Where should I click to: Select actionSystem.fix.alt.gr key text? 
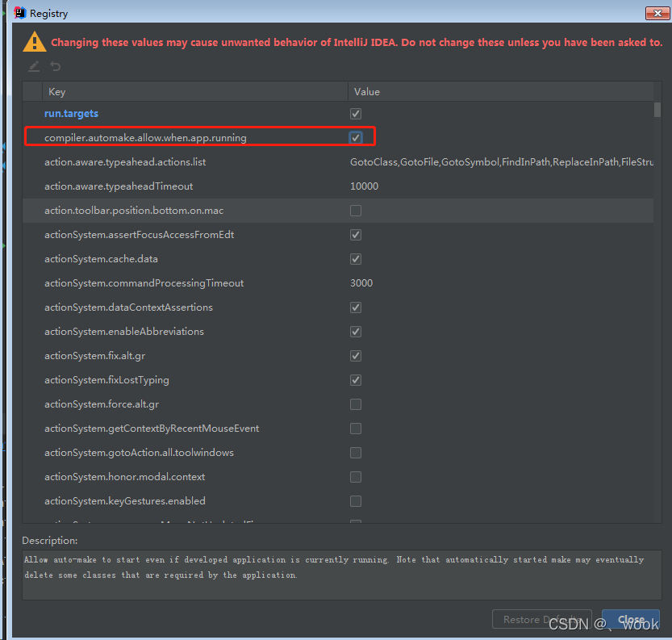94,356
